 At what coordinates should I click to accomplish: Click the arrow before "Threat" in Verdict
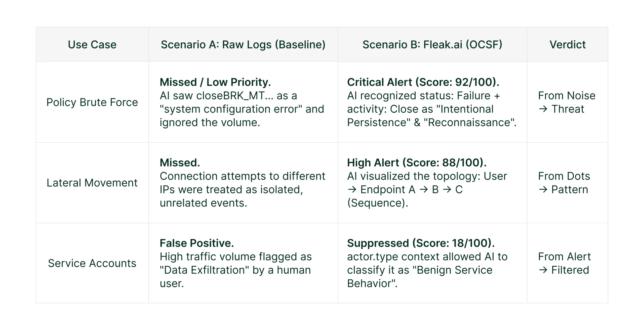543,109
